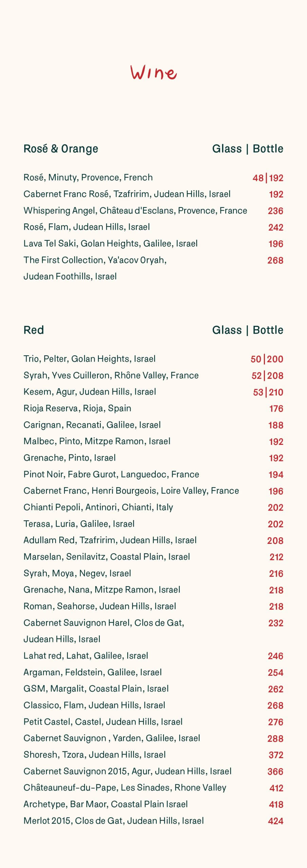Image resolution: width=307 pixels, height=868 pixels.
Task: Choose Rioja Reserva, Rioja, Spain
Action: pos(77,408)
